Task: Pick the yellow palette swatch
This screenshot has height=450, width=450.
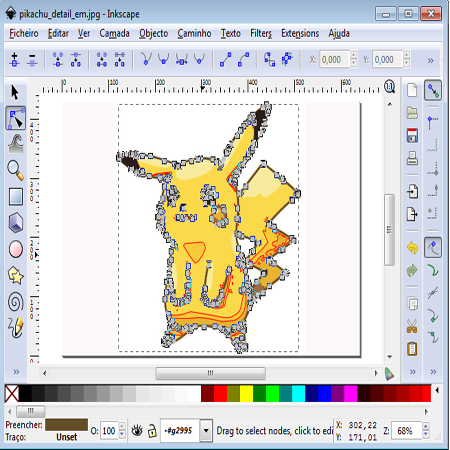Action: (246, 393)
